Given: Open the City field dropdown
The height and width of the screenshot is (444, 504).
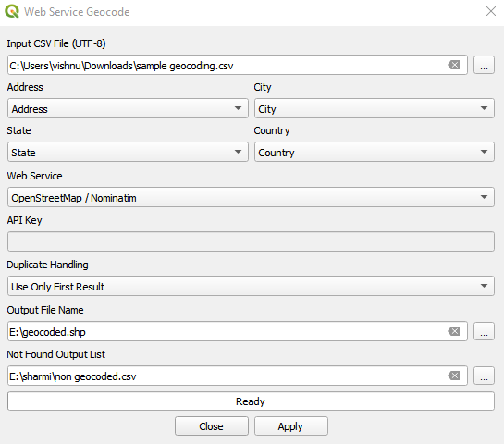Looking at the screenshot, I should [x=375, y=108].
